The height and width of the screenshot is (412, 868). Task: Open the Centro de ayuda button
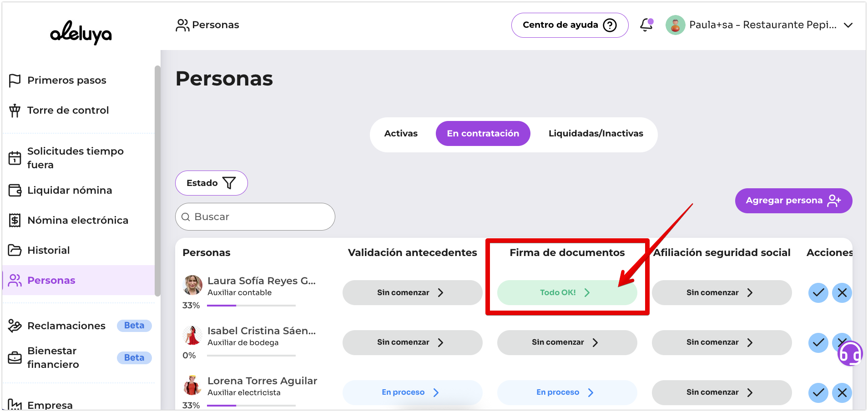569,25
